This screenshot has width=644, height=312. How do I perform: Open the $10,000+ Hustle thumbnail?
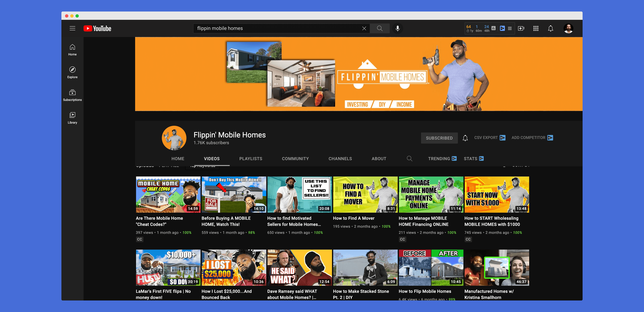[168, 267]
